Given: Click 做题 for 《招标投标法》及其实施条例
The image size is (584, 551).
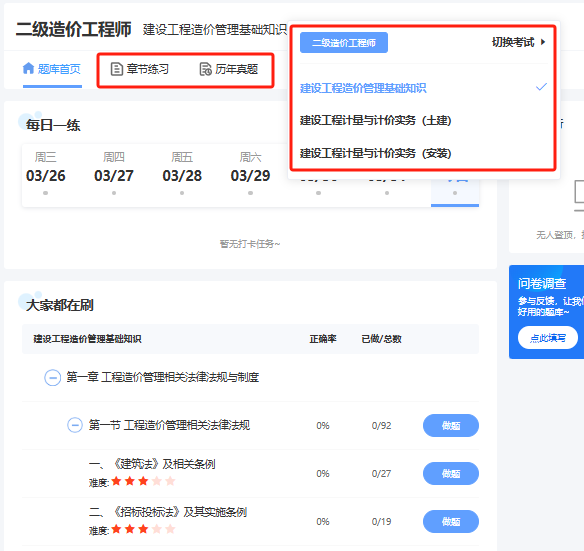Looking at the screenshot, I should click(x=451, y=522).
